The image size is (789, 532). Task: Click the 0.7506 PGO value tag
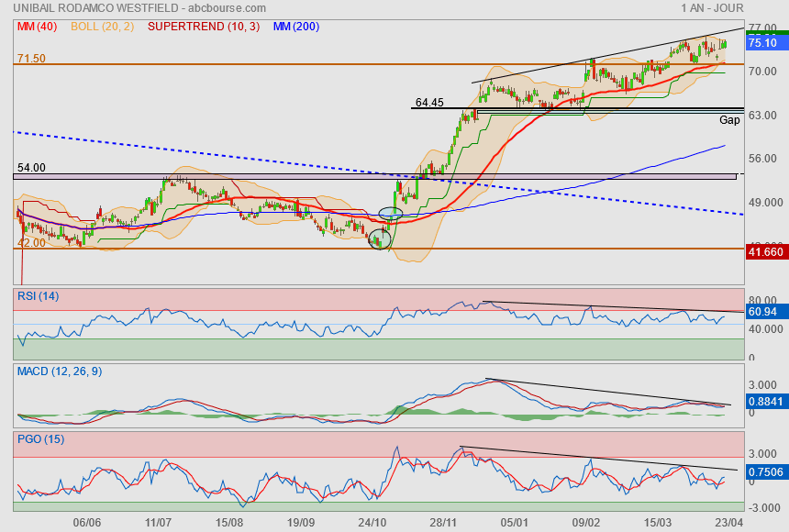765,472
